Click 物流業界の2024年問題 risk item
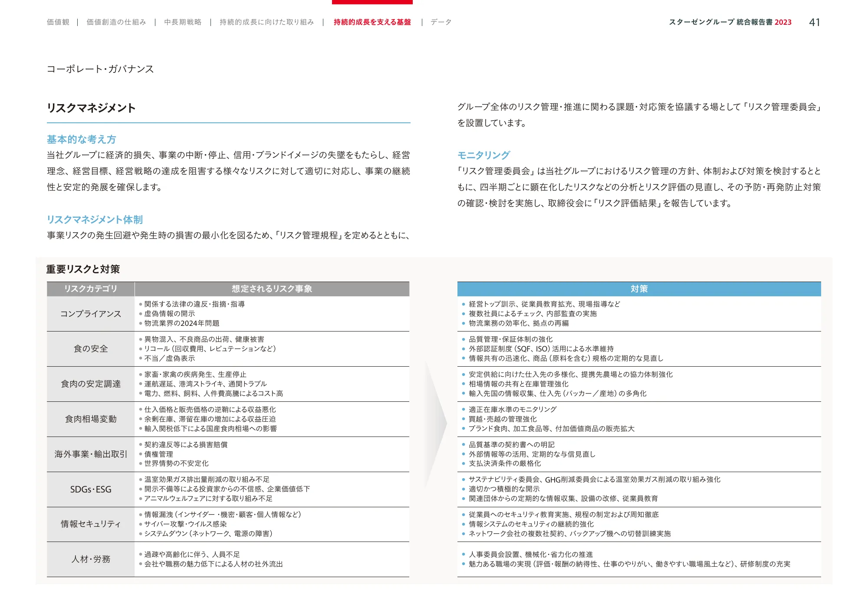Viewport: 868px width, 614px height. (182, 323)
